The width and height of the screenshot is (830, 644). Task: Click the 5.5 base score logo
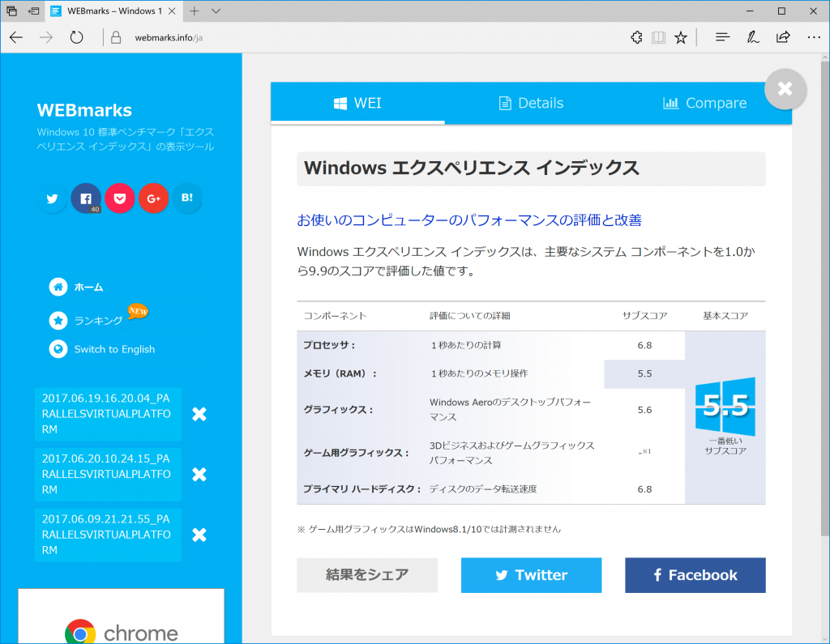[x=725, y=406]
